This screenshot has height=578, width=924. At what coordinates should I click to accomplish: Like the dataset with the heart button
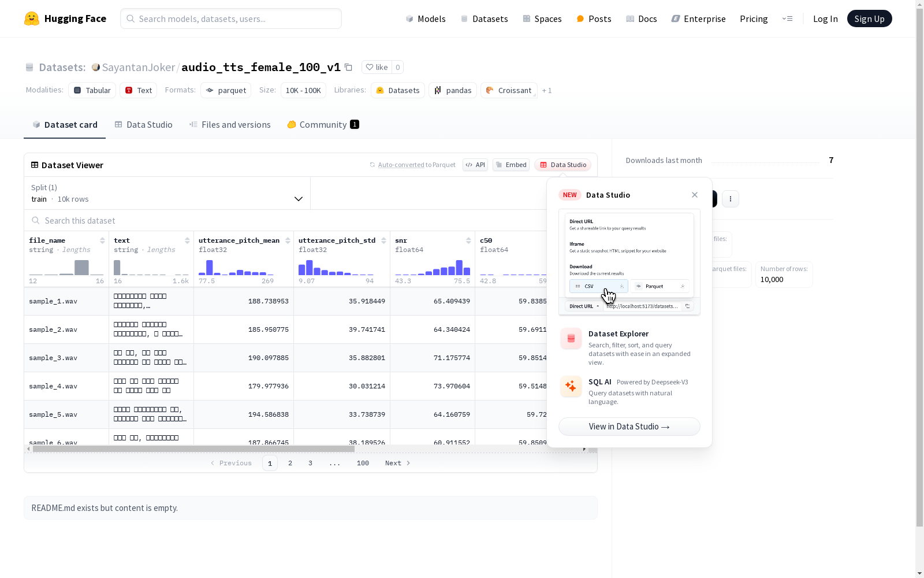pyautogui.click(x=377, y=67)
